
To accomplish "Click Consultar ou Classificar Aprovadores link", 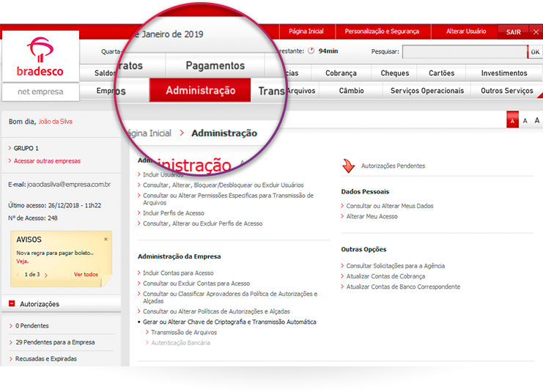I will [x=230, y=297].
